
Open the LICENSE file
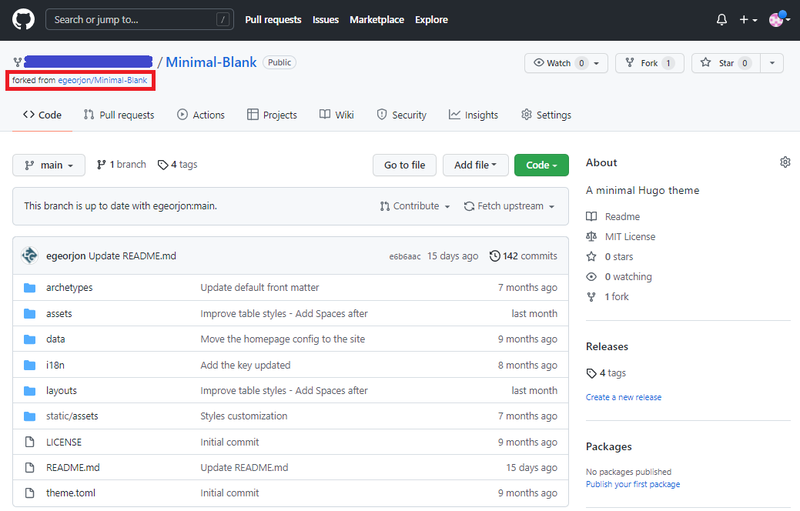[64, 442]
